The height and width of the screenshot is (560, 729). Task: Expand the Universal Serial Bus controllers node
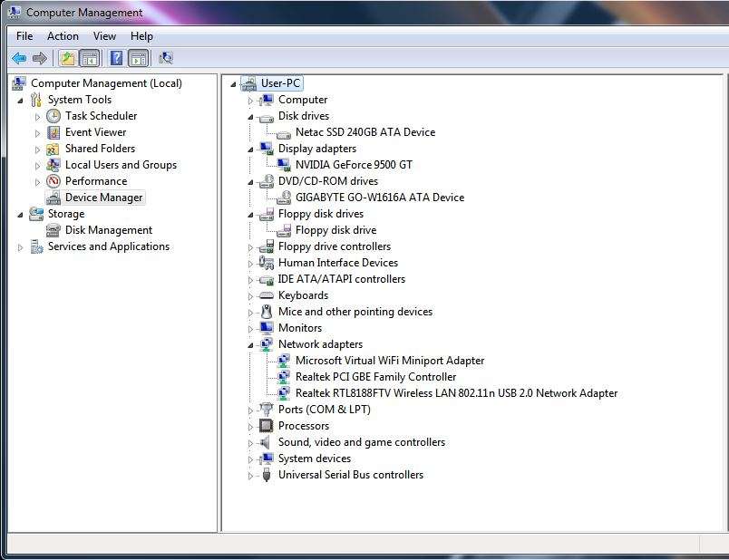coord(251,475)
